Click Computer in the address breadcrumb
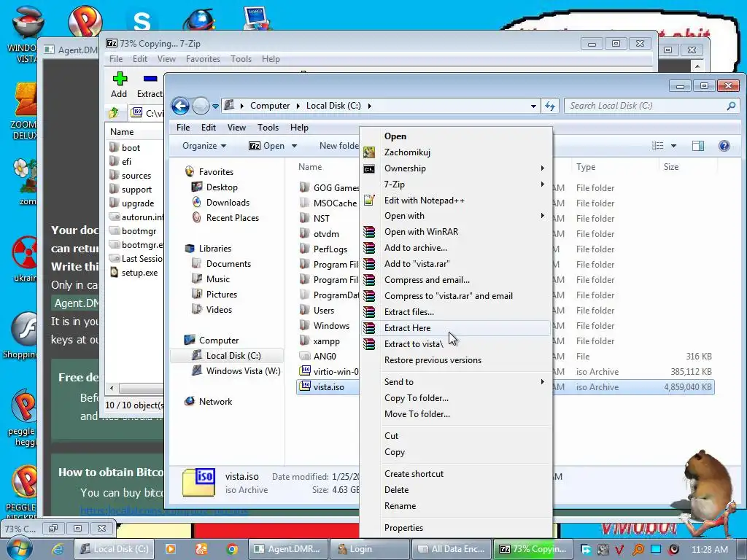Image resolution: width=747 pixels, height=560 pixels. click(x=270, y=106)
